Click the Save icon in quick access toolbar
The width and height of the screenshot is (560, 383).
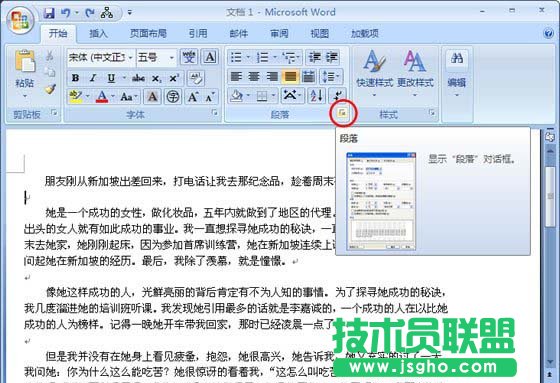[49, 13]
